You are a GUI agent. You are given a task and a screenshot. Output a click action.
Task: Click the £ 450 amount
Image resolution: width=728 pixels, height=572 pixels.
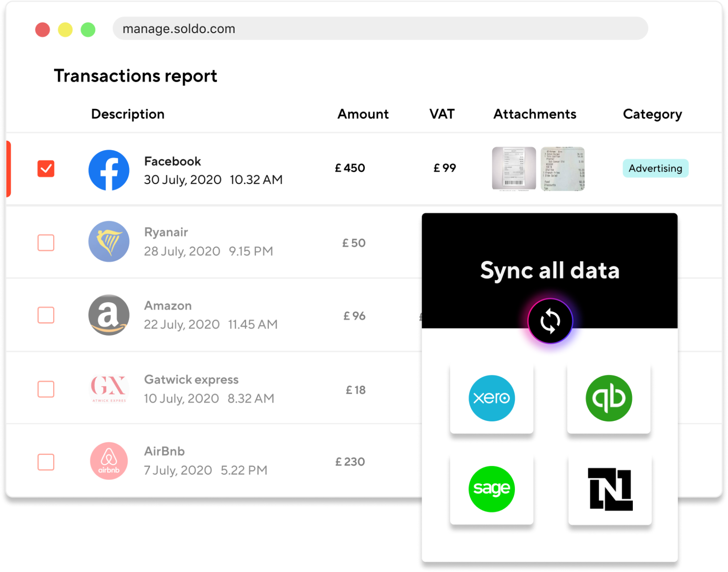pos(350,168)
